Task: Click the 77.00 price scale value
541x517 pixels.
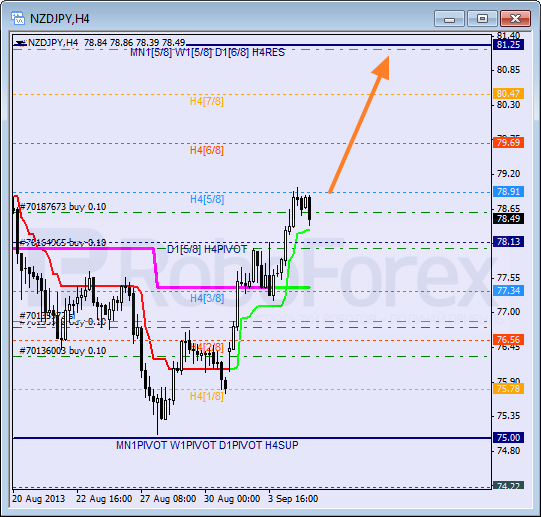Action: 508,312
